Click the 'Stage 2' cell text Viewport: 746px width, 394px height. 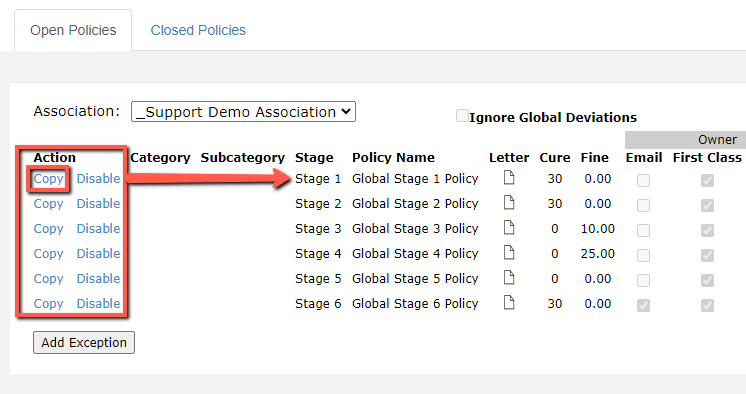[x=318, y=204]
